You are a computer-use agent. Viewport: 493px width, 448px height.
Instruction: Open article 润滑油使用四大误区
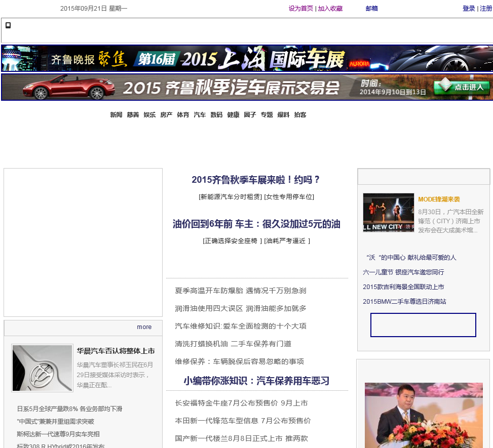(x=241, y=308)
